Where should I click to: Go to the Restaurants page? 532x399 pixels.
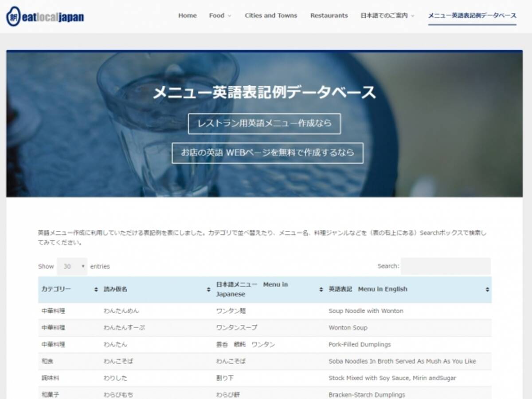click(329, 16)
